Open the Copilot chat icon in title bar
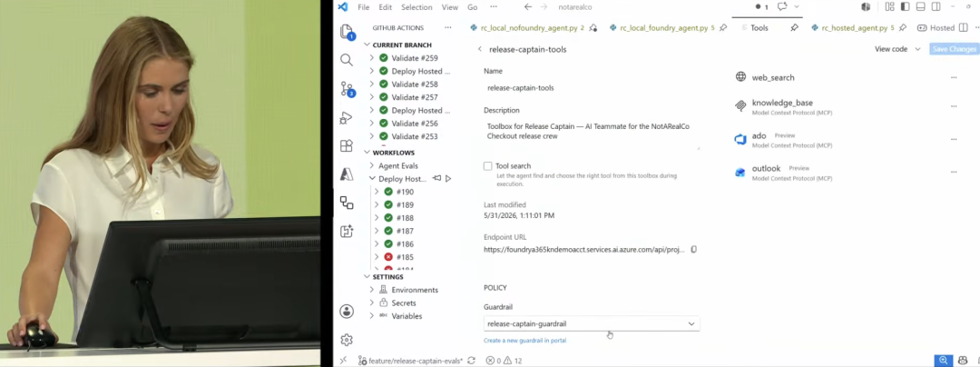 (782, 7)
